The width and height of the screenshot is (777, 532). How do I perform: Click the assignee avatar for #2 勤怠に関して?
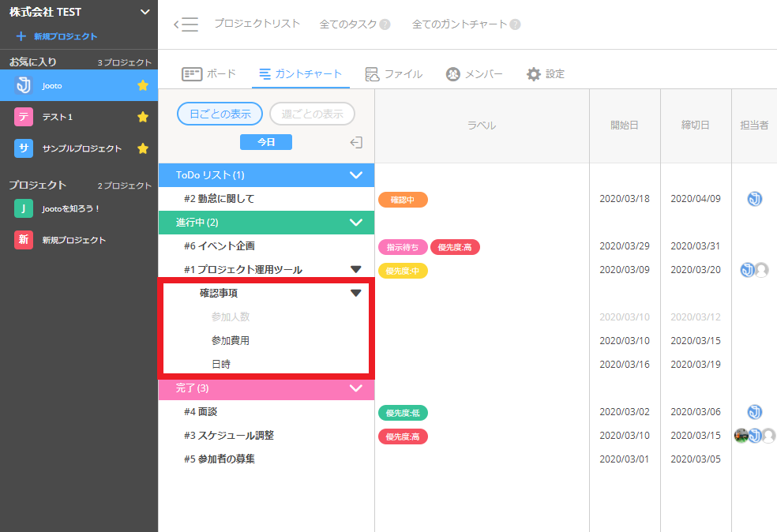[754, 199]
